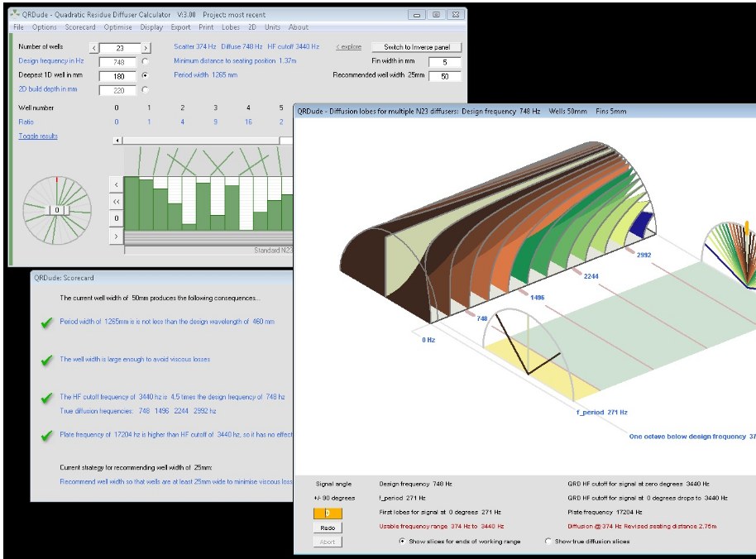Screen dimensions: 756x559
Task: Click the green checkmark beside the Period width result
Action: tap(47, 322)
